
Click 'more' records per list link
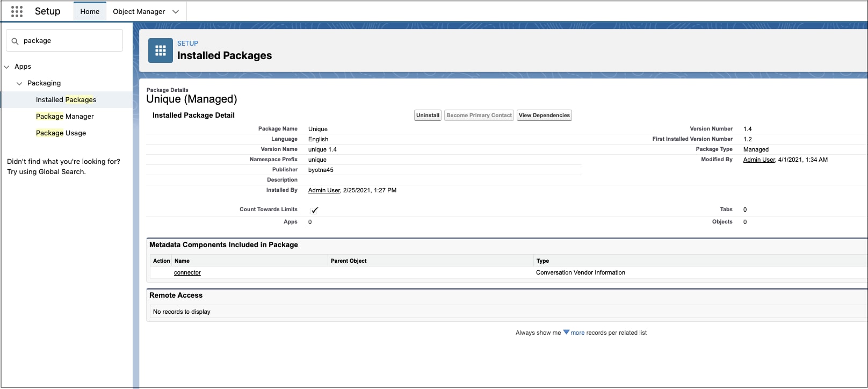pyautogui.click(x=577, y=333)
